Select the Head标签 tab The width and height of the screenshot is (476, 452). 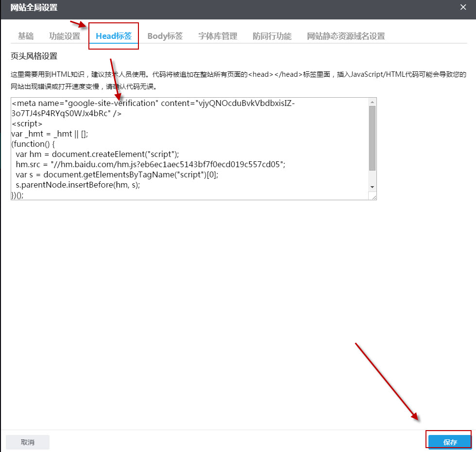click(x=114, y=36)
